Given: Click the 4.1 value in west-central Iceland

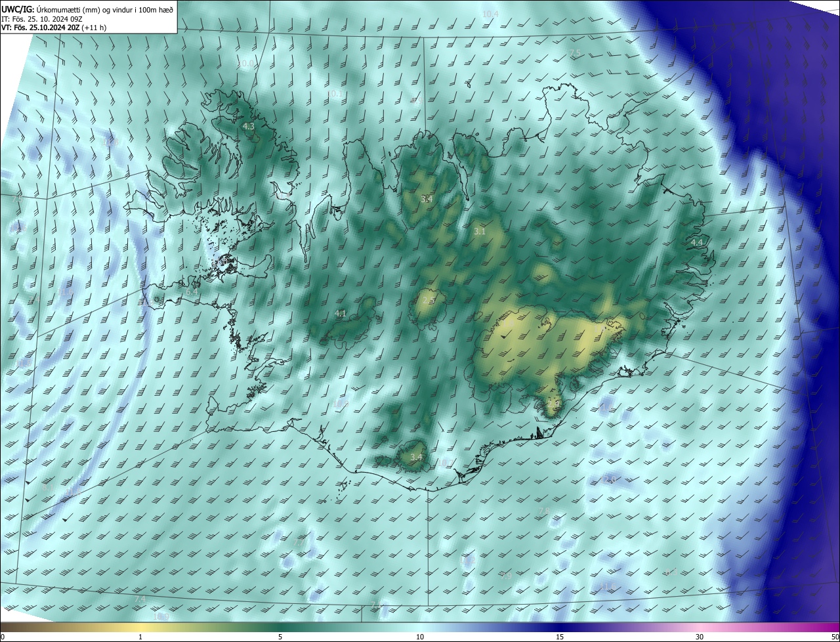Looking at the screenshot, I should click(341, 314).
